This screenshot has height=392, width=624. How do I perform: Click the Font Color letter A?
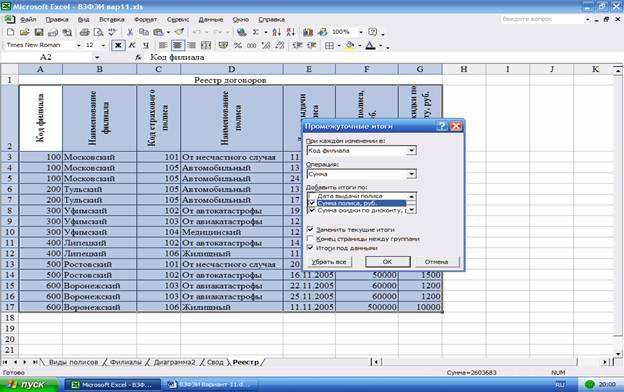(370, 46)
